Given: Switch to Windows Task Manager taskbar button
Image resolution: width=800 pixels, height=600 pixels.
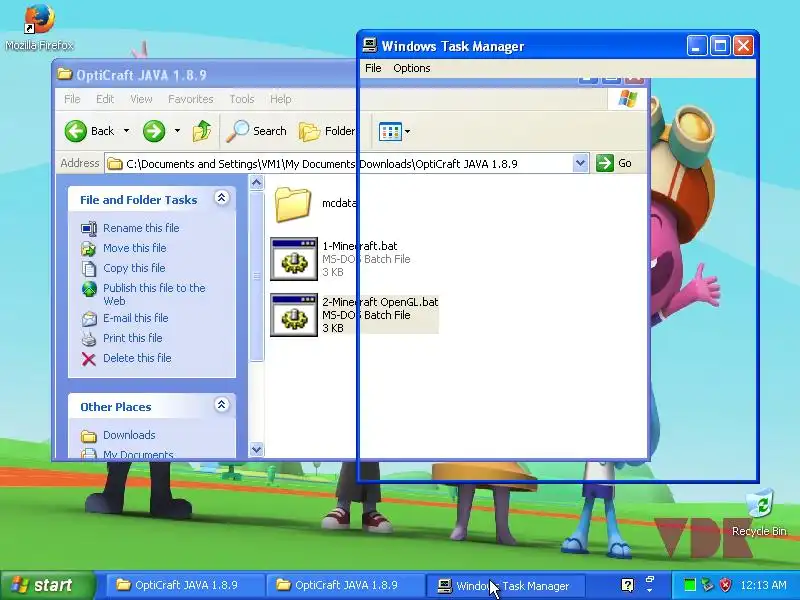Looking at the screenshot, I should (504, 586).
